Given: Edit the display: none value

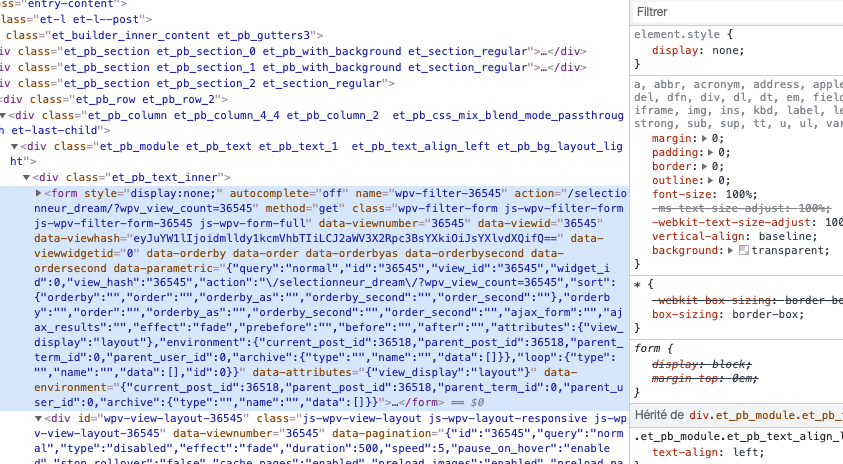Looking at the screenshot, I should (724, 51).
